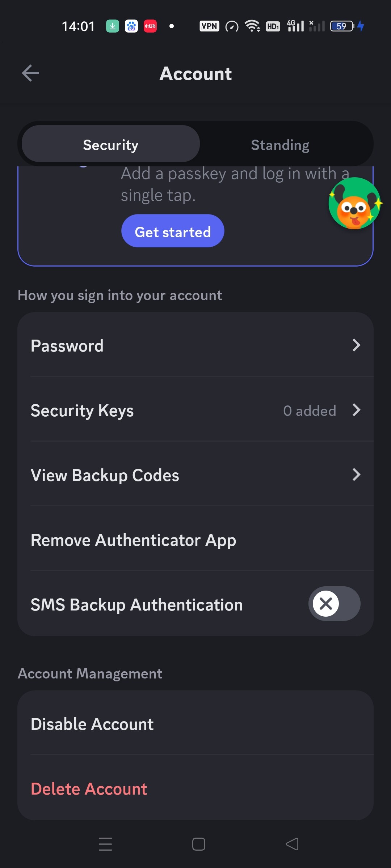Tap the VPN status bar indicator
The width and height of the screenshot is (391, 868).
(x=209, y=26)
